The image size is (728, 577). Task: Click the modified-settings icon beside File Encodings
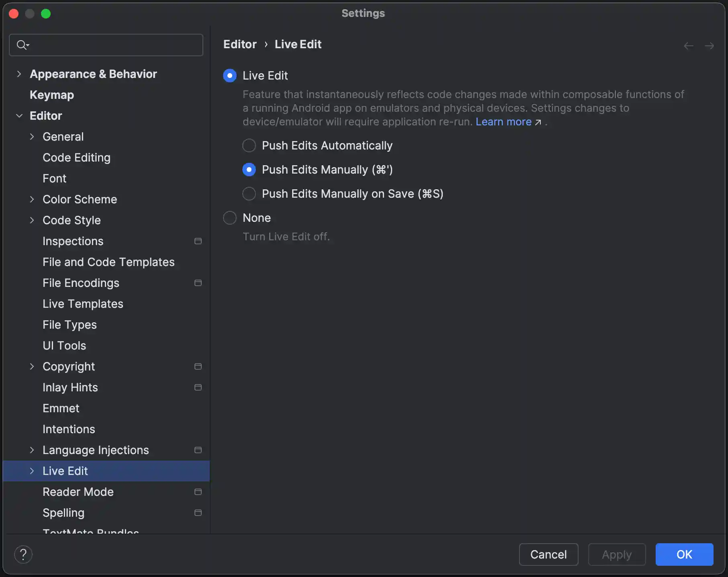tap(198, 283)
